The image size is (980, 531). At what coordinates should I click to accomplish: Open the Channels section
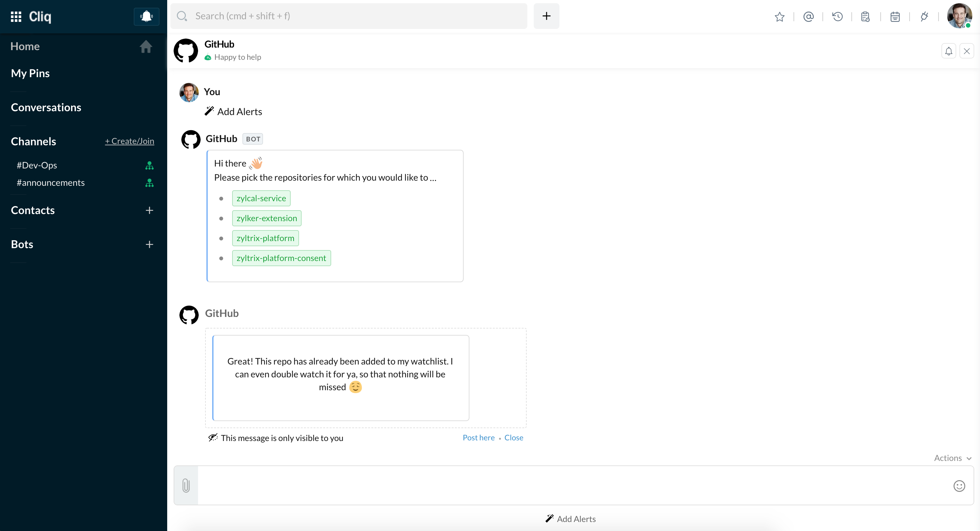click(33, 141)
